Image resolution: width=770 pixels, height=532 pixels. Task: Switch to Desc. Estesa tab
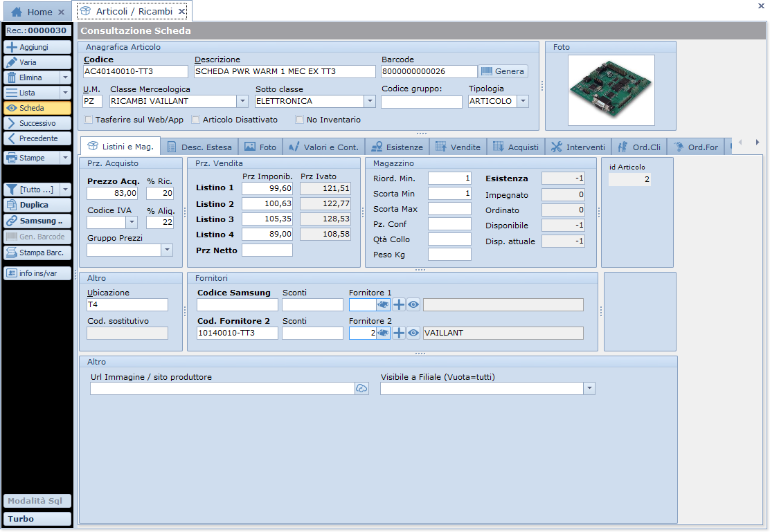click(199, 147)
